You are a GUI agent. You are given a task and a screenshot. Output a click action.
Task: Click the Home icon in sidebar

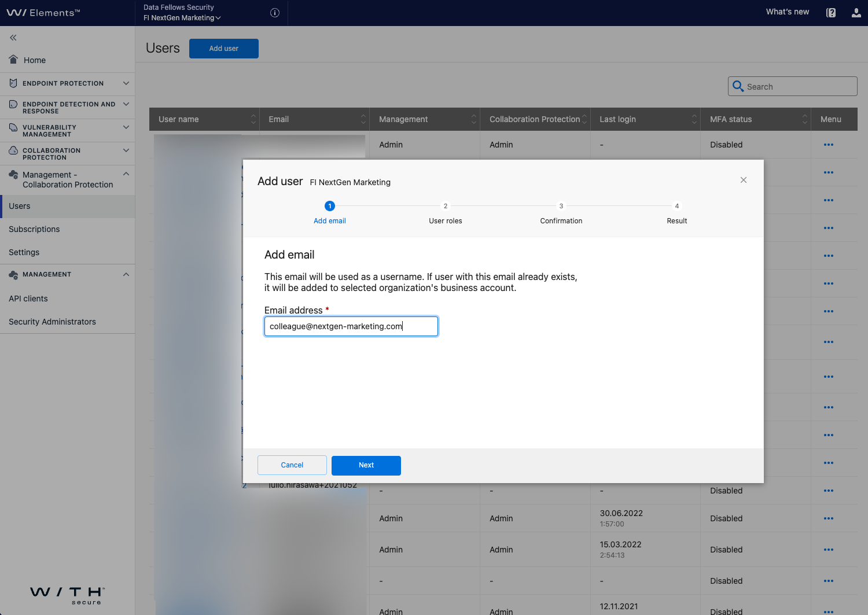point(12,59)
